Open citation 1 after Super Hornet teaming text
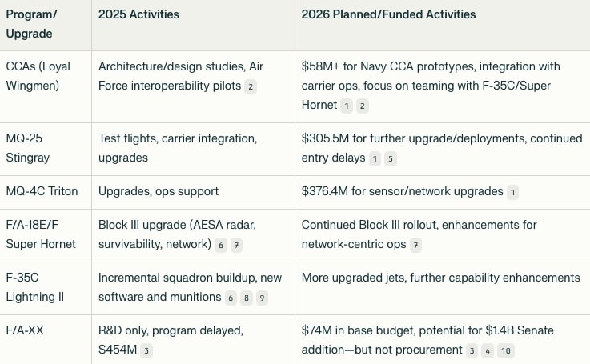Screen dimensions: 590x364 [x=347, y=106]
